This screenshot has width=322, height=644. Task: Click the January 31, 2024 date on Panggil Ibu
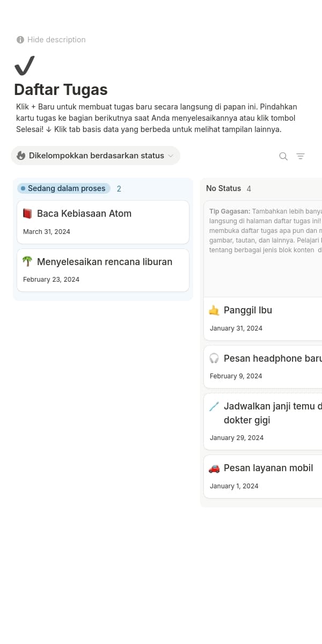pos(236,328)
